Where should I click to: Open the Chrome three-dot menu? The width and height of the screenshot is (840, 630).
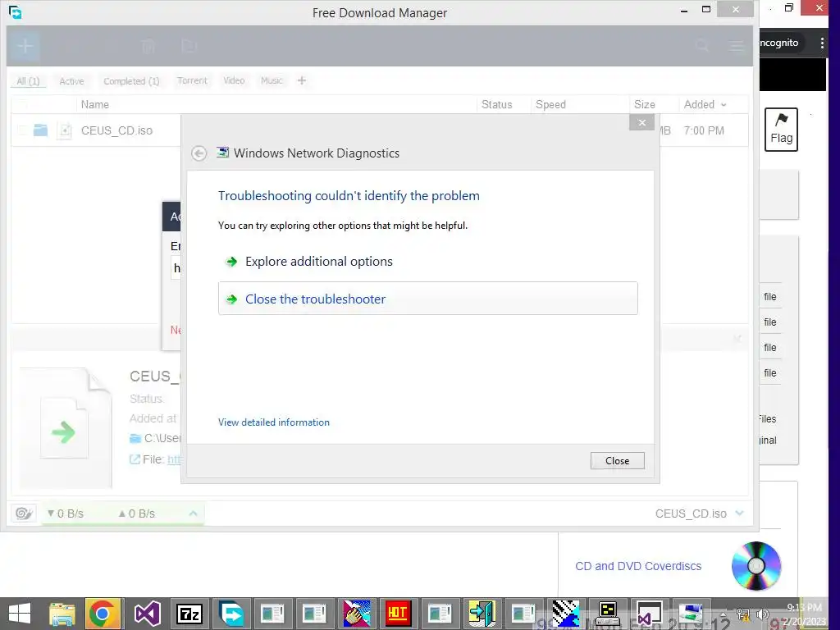click(822, 43)
